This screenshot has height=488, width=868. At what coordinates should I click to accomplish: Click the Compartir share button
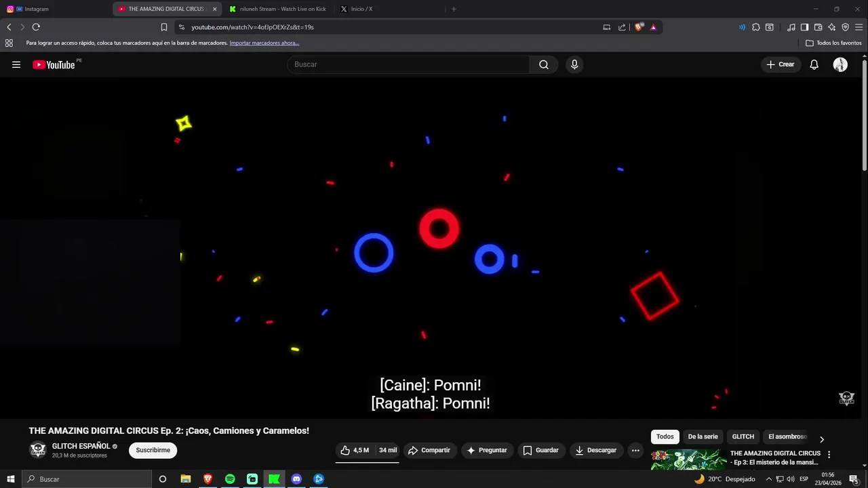(x=430, y=450)
